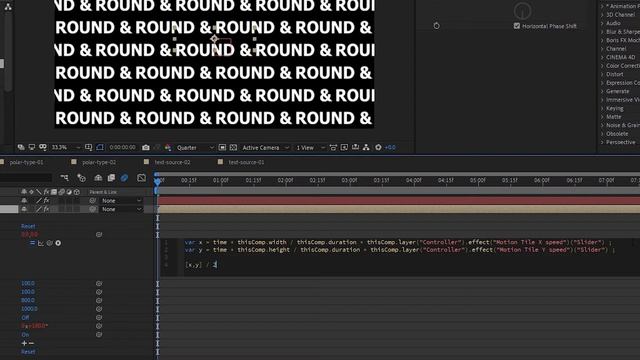Image resolution: width=640 pixels, height=360 pixels.
Task: Expand the Matte effects category
Action: tap(602, 117)
